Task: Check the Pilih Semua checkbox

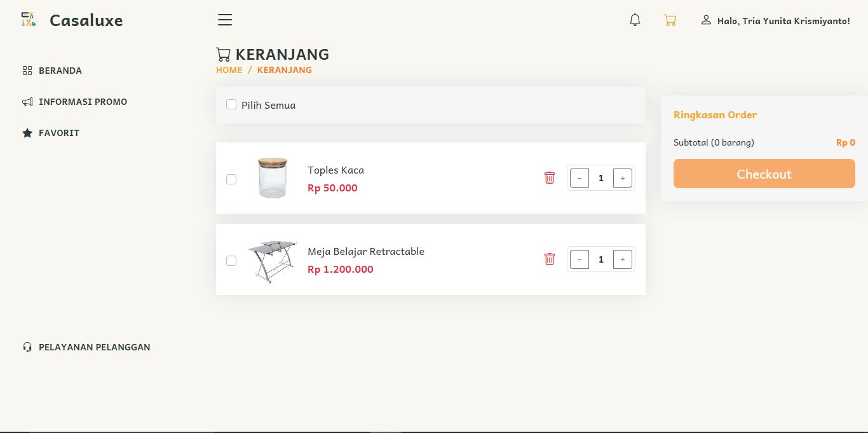Action: point(231,104)
